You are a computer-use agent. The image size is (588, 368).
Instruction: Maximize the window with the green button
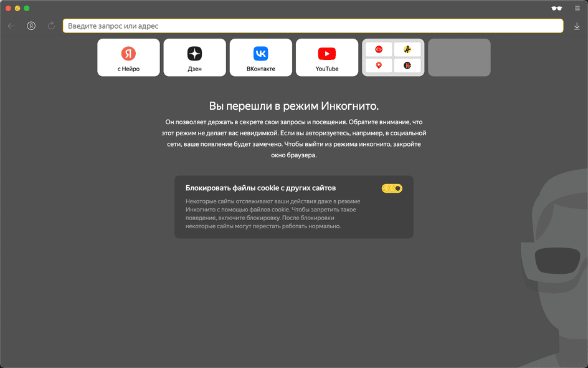coord(27,8)
